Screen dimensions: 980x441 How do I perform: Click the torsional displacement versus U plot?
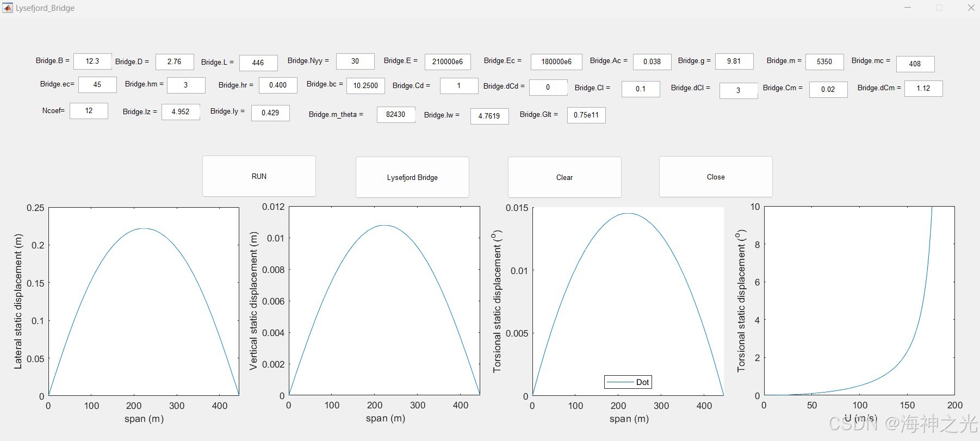point(859,301)
